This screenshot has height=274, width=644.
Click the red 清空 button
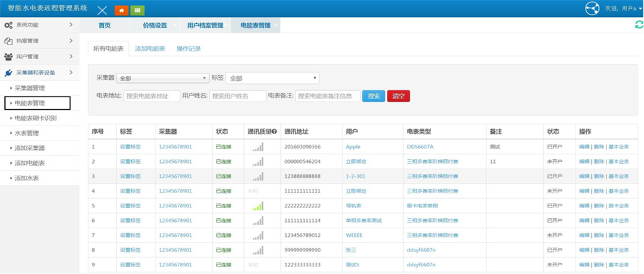(399, 96)
